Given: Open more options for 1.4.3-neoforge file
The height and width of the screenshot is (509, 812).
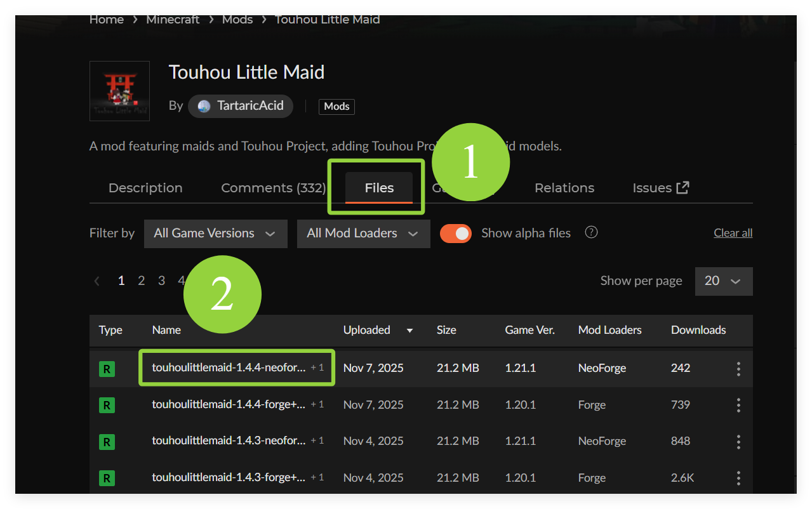Looking at the screenshot, I should tap(738, 442).
